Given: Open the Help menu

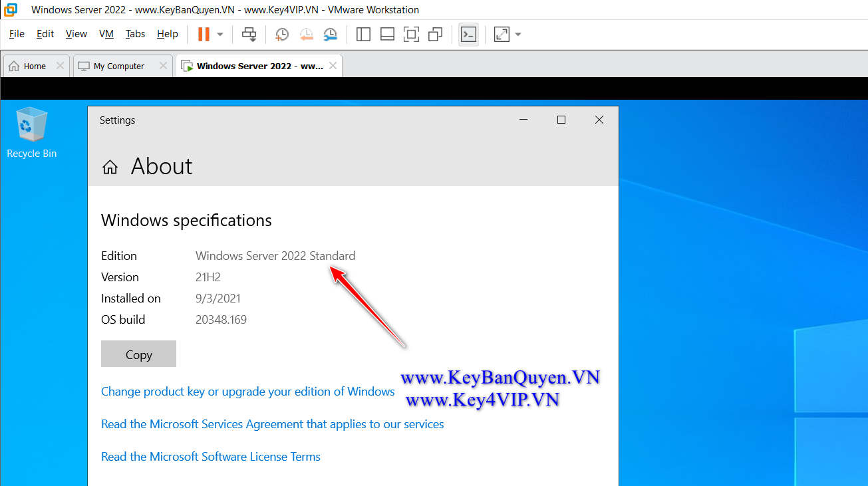Looking at the screenshot, I should tap(168, 34).
